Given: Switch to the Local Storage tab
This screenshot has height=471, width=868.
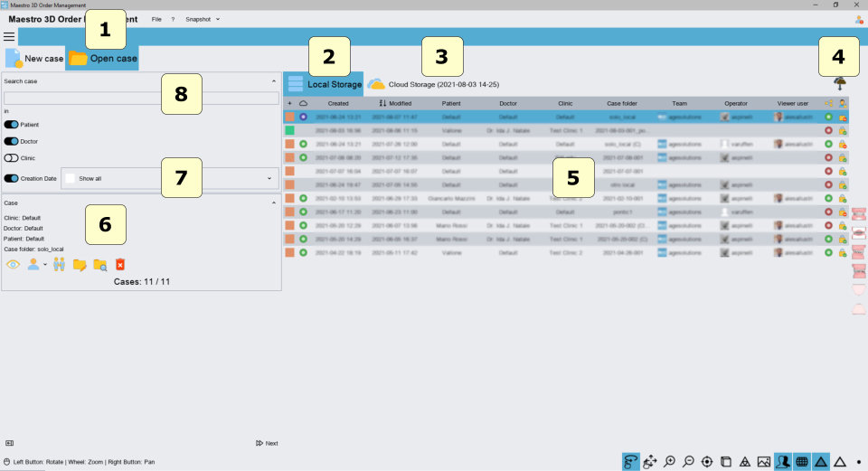Looking at the screenshot, I should (x=324, y=84).
